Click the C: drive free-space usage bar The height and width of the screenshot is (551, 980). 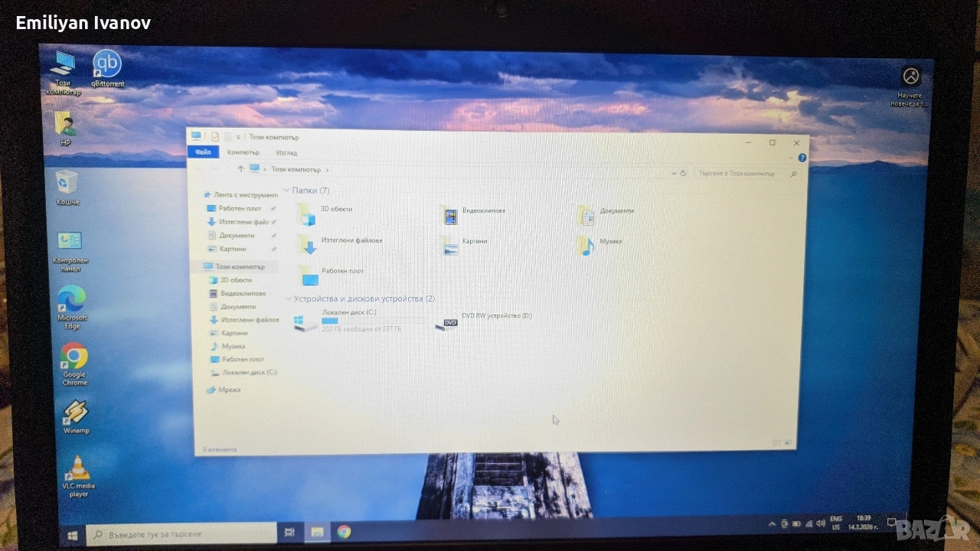374,321
